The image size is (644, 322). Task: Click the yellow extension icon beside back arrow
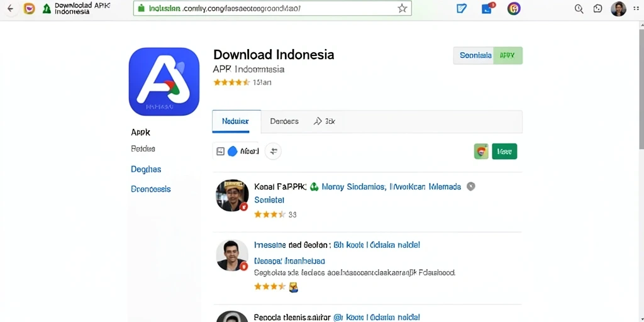pos(29,9)
